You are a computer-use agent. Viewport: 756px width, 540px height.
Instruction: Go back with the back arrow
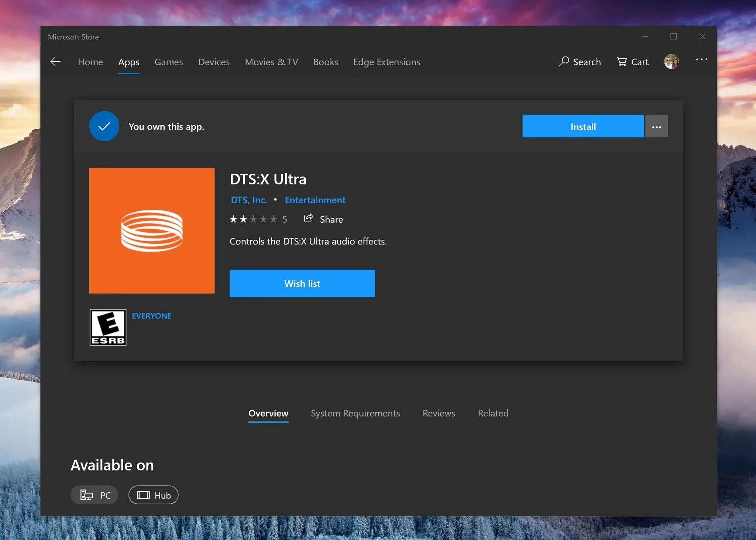55,62
